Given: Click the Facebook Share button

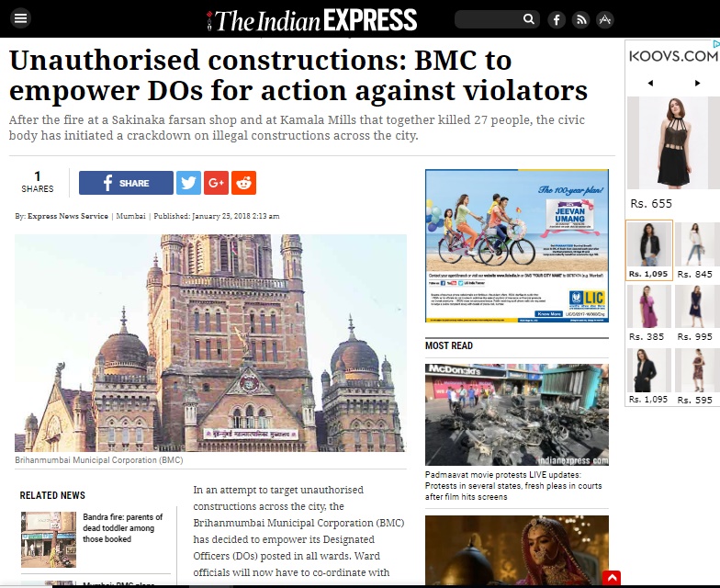Looking at the screenshot, I should pos(127,183).
